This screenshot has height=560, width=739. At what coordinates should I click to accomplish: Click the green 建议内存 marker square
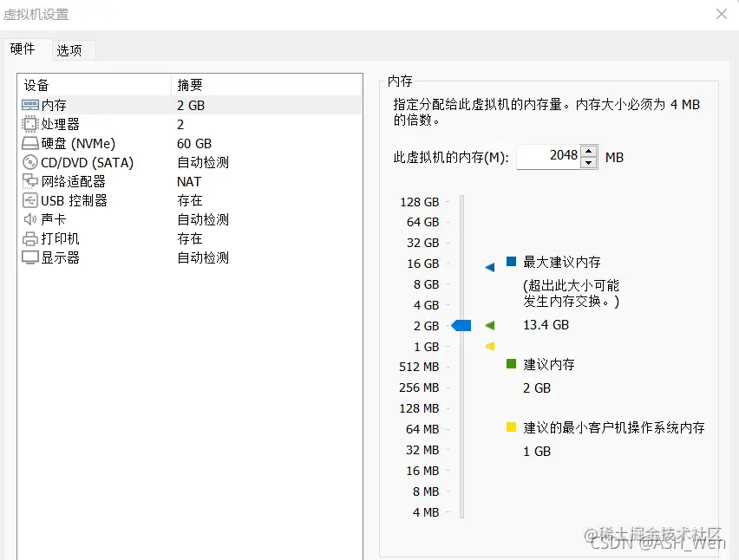coord(512,364)
